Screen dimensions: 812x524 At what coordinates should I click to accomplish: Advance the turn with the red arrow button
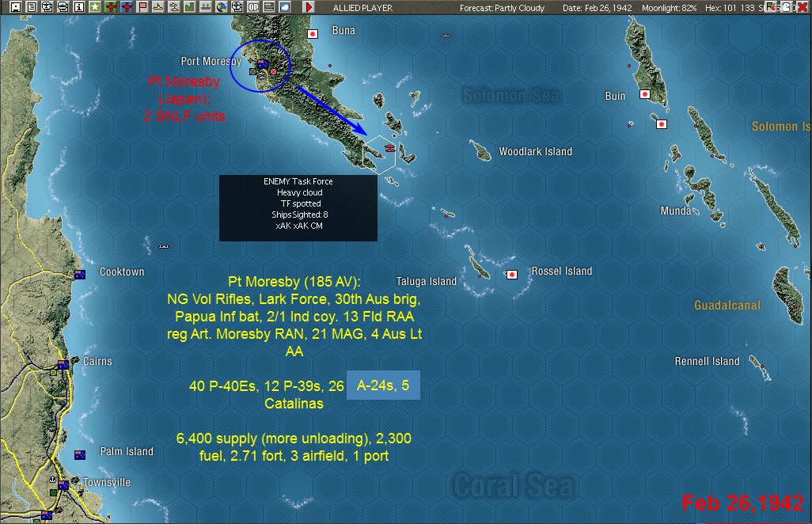click(x=309, y=8)
